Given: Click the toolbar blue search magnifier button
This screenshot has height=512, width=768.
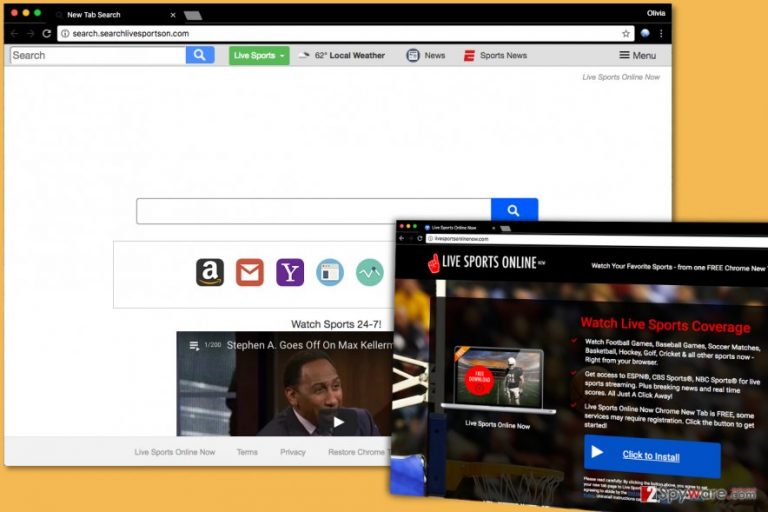Looking at the screenshot, I should click(x=200, y=55).
